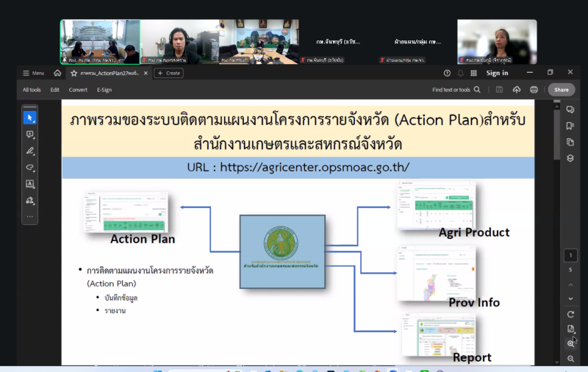Choose the add comment tool
Image resolution: width=588 pixels, height=372 pixels.
(30, 135)
